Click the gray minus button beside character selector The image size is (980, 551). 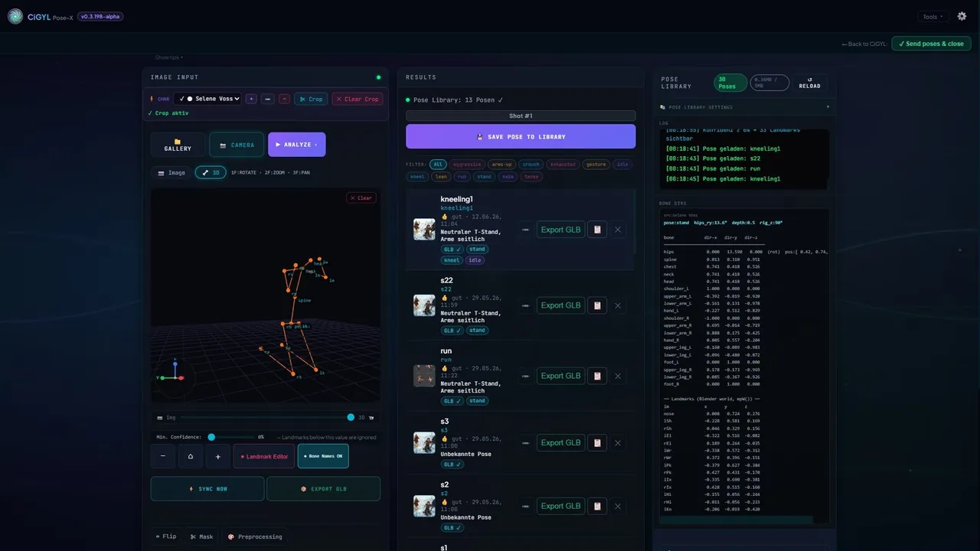pos(268,99)
